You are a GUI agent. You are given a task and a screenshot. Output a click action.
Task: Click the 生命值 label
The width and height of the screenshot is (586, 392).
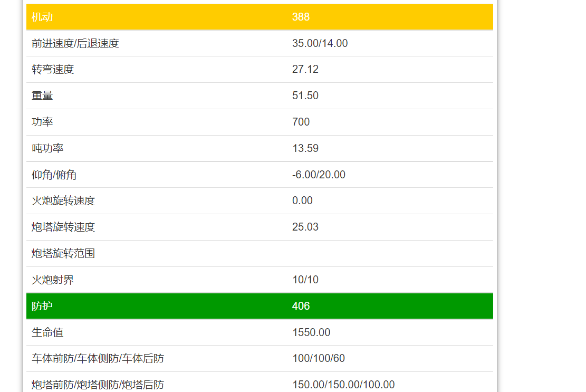point(47,332)
